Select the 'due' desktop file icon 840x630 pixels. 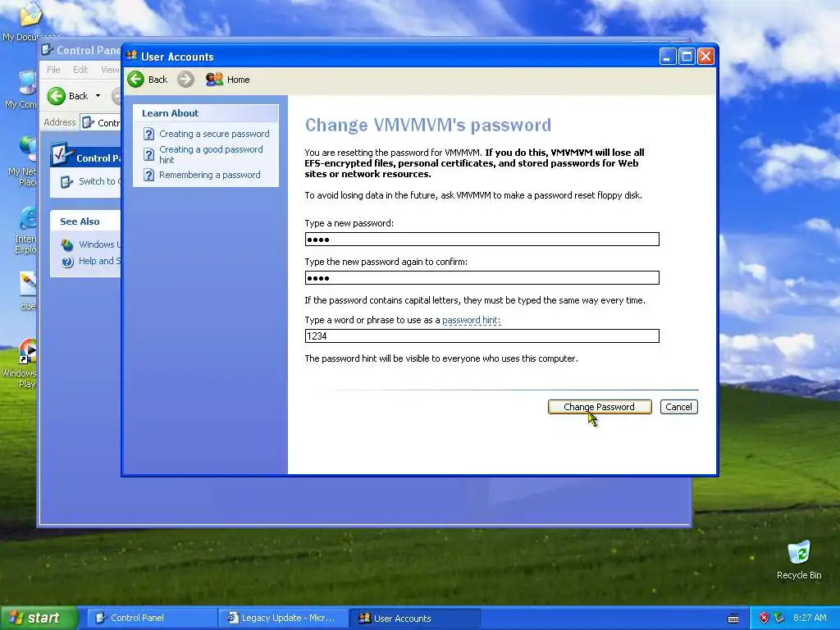pyautogui.click(x=28, y=291)
